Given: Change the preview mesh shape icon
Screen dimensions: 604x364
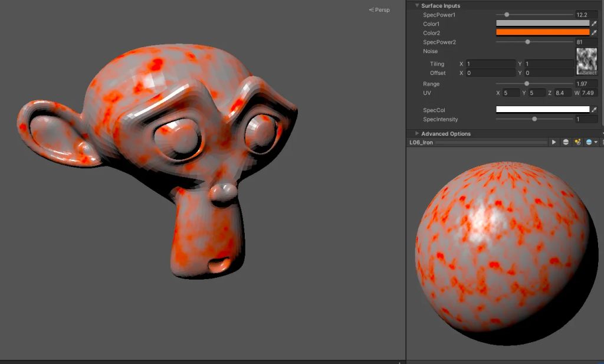Looking at the screenshot, I should (x=566, y=142).
